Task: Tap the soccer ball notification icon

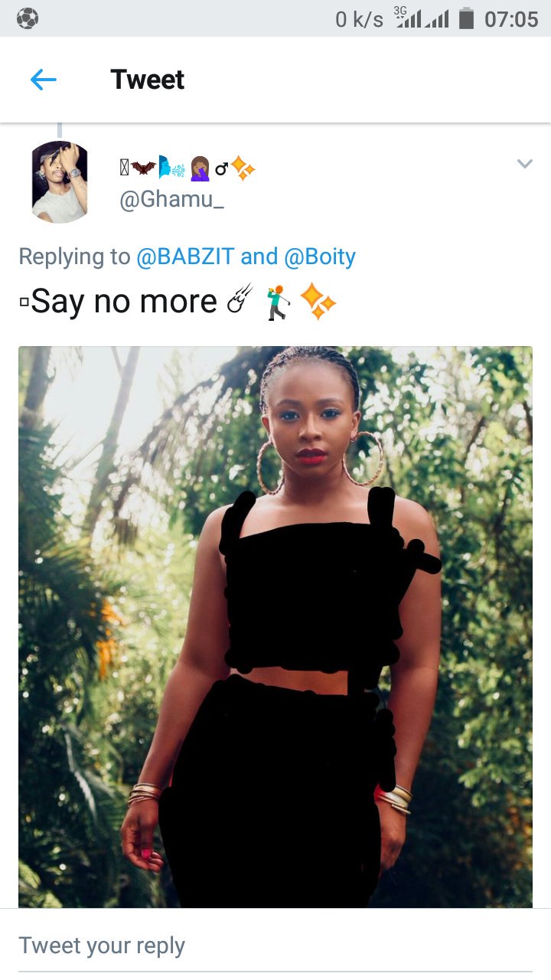Action: [x=27, y=18]
